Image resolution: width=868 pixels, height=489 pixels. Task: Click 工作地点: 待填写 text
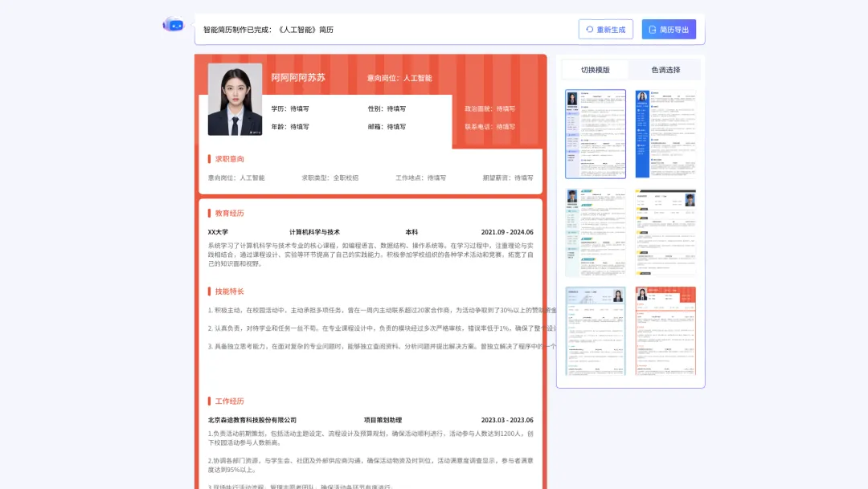pyautogui.click(x=420, y=177)
